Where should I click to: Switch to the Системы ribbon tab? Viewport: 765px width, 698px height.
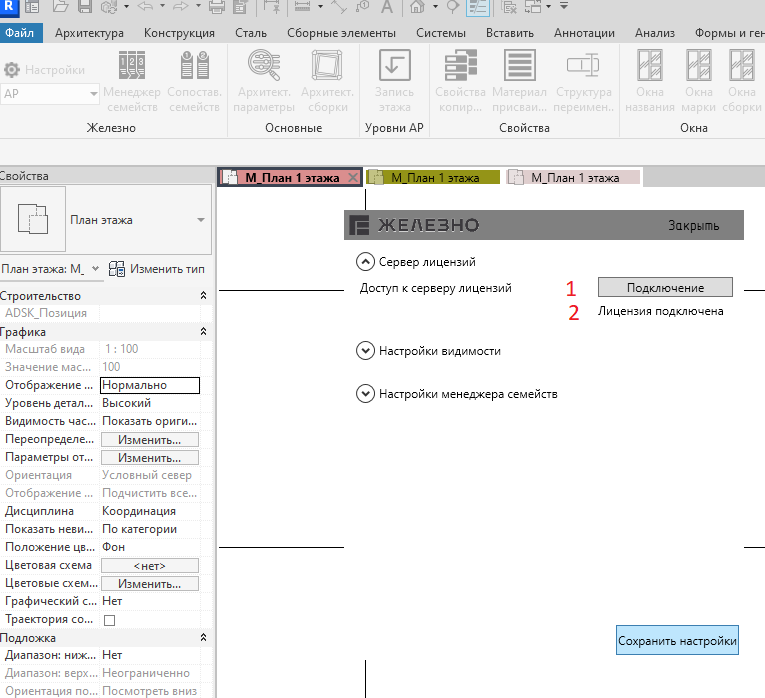pos(441,33)
